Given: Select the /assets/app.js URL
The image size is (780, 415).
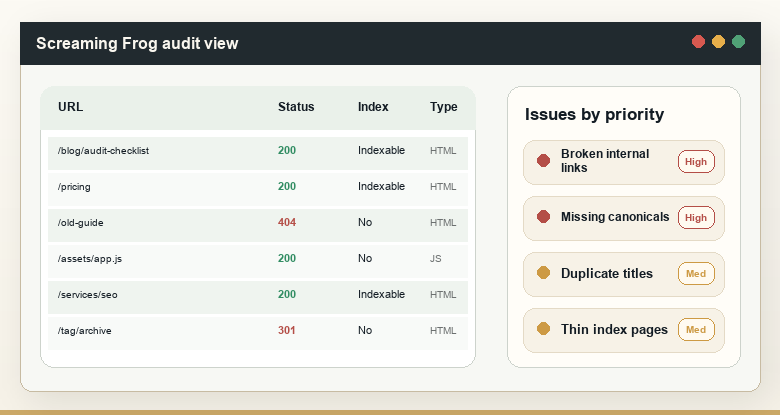Looking at the screenshot, I should pyautogui.click(x=90, y=259).
